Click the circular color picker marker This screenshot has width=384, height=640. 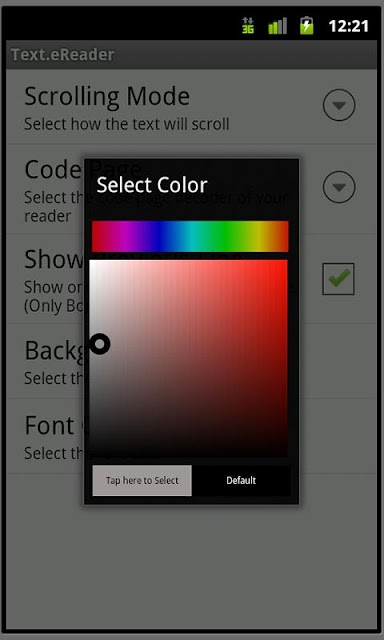100,344
